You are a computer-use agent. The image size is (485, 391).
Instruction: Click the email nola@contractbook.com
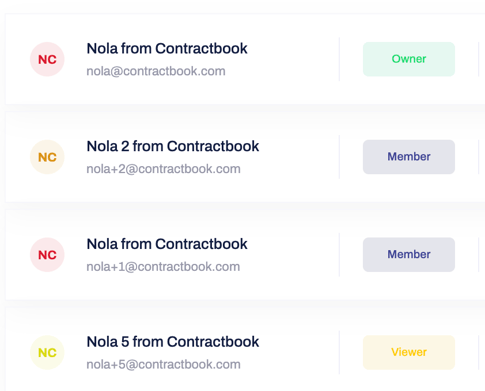click(156, 71)
